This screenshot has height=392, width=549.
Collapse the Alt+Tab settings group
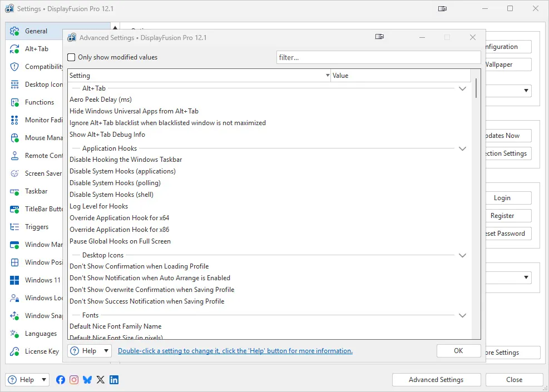pos(463,88)
